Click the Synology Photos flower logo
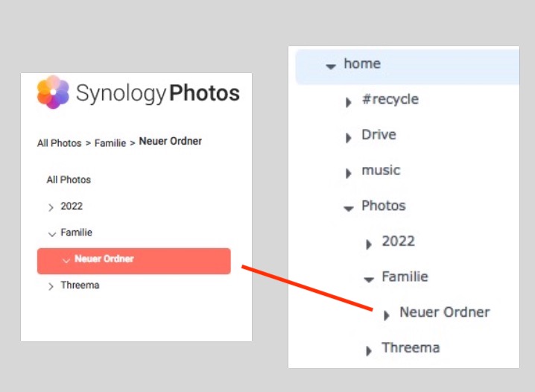Viewport: 535px width, 392px height. (x=53, y=92)
